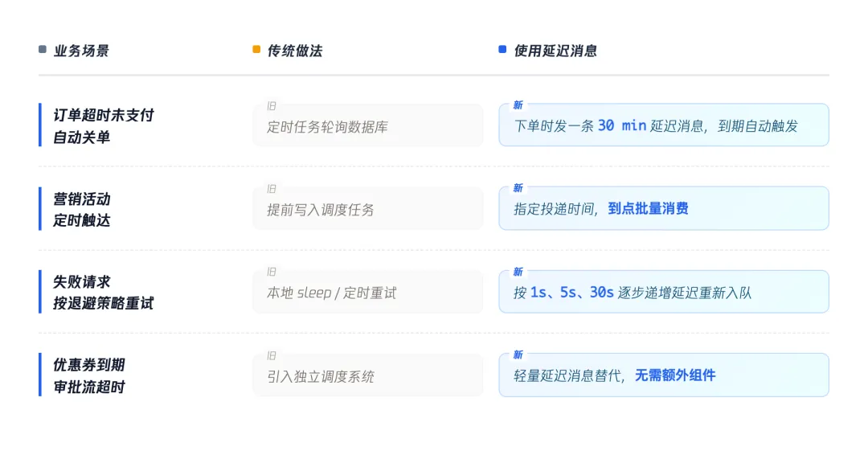Click the 新 badge on the 30 min card
Viewport: 868px width, 455px height.
(518, 105)
